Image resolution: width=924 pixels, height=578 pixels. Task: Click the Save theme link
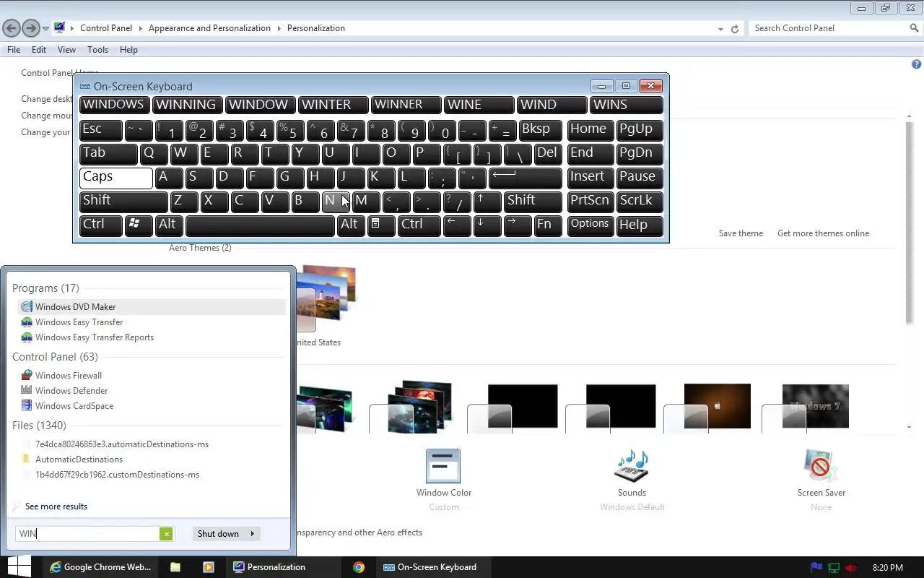741,233
